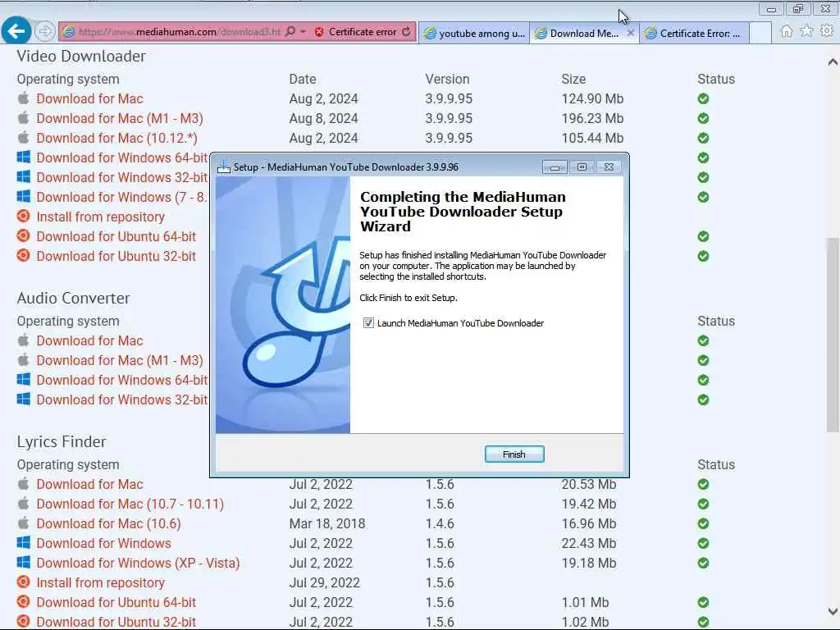This screenshot has height=630, width=840.
Task: Click the search magnifier in address bar
Action: pyautogui.click(x=290, y=32)
